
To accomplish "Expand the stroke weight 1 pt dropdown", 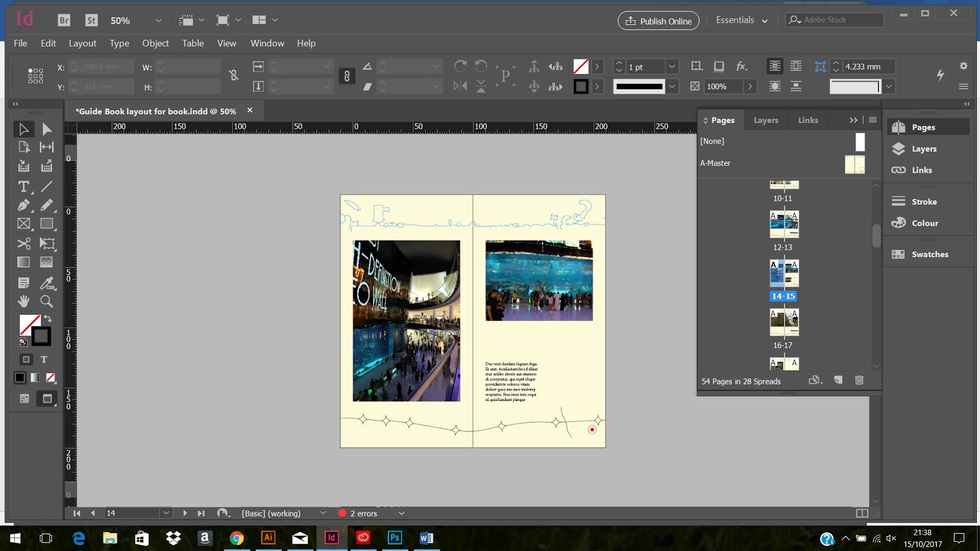I will pyautogui.click(x=672, y=67).
